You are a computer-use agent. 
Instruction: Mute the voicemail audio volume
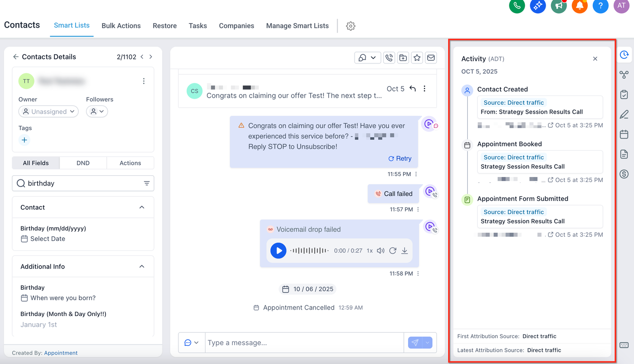point(380,250)
